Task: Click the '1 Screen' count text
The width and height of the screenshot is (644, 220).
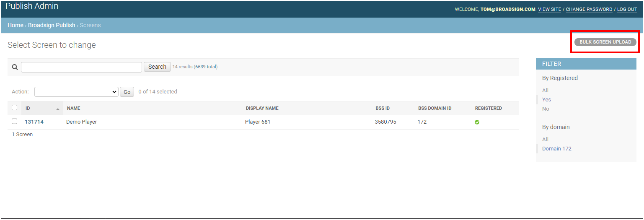Action: click(x=22, y=135)
